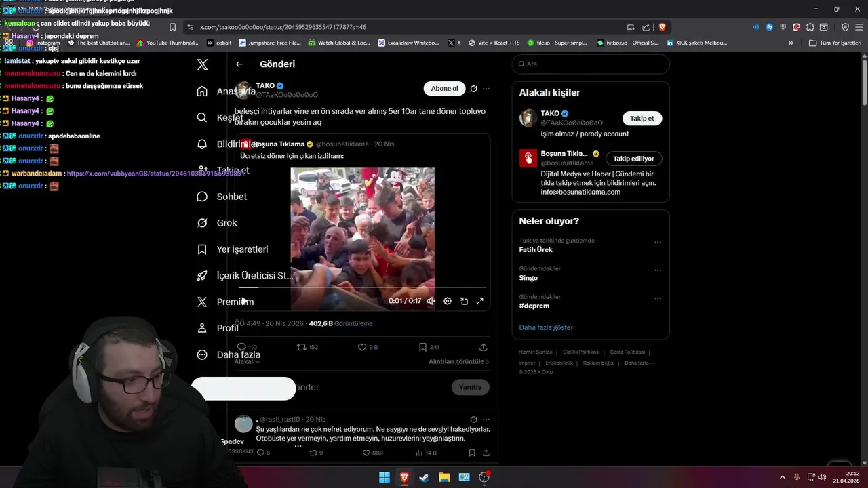868x488 pixels.
Task: Open extensions puzzle piece menu
Action: coord(810,27)
